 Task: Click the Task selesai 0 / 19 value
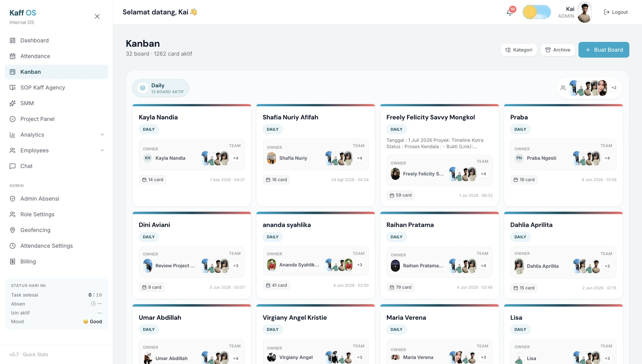[x=95, y=295]
